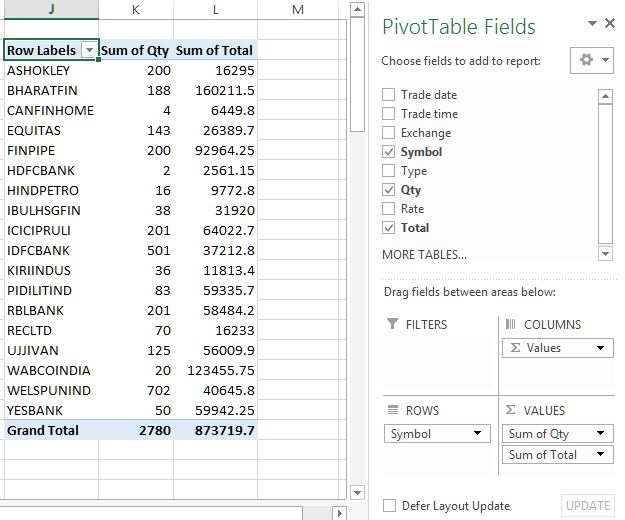Open the Sum of Total field dropdown
Viewport: 625px width, 520px height.
[x=600, y=454]
